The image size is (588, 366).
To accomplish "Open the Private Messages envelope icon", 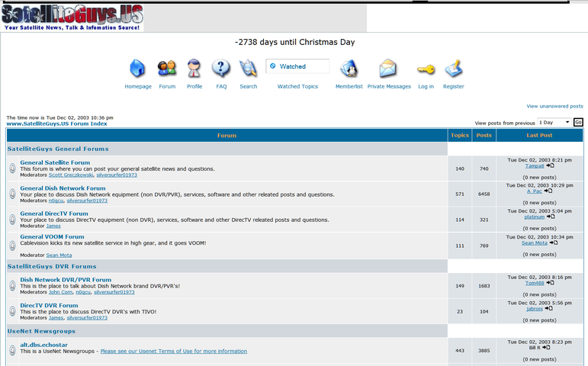I will tap(387, 69).
